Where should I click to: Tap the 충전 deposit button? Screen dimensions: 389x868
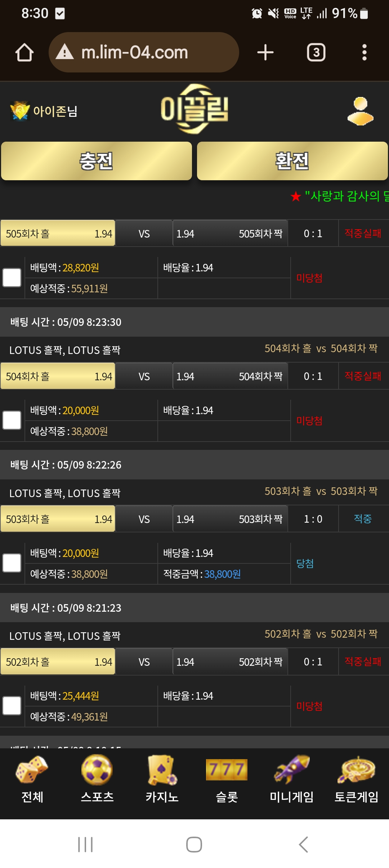tap(97, 161)
